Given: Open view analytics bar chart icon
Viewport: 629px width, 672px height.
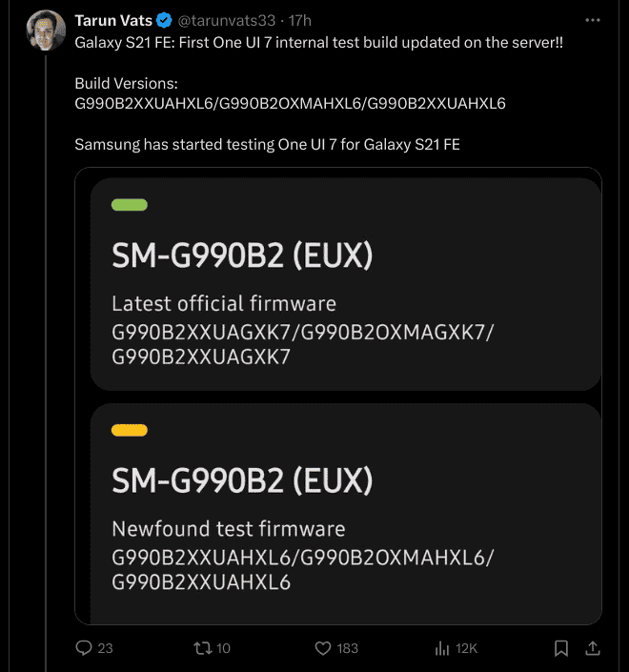Looking at the screenshot, I should pos(442,648).
